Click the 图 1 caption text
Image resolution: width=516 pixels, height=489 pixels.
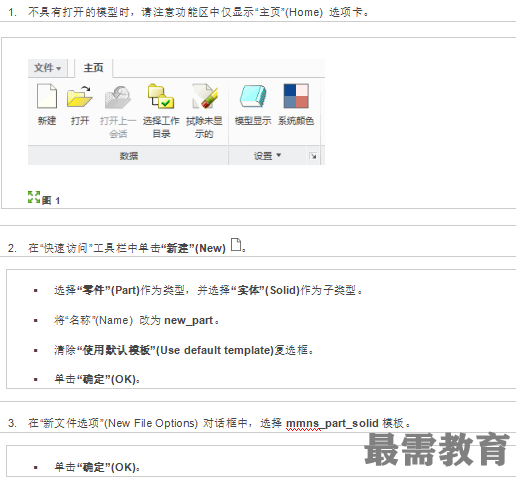coord(51,200)
